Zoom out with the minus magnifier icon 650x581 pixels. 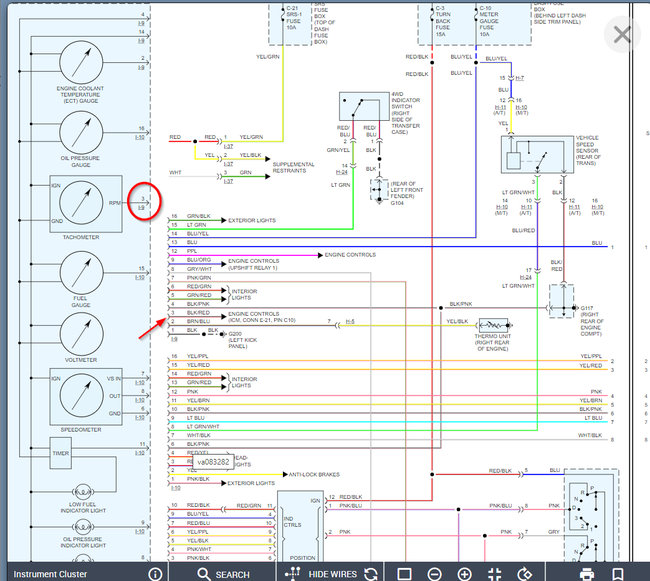[434, 573]
